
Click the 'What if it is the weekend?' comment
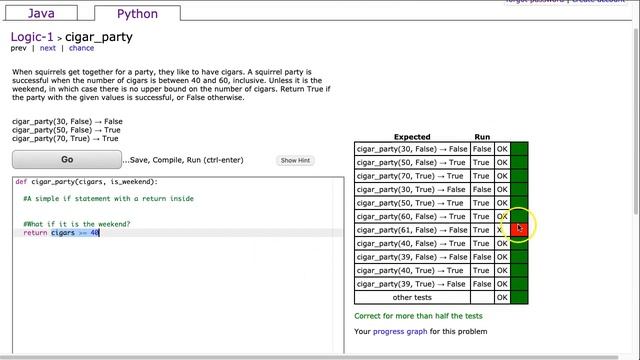[x=77, y=224]
